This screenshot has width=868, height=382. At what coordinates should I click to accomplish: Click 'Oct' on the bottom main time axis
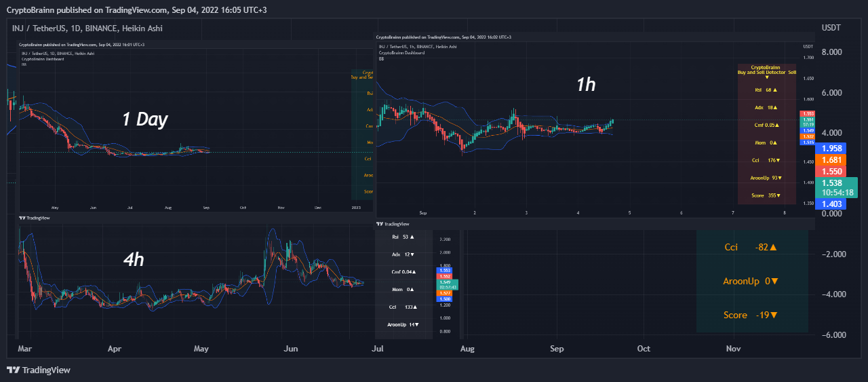(x=644, y=349)
